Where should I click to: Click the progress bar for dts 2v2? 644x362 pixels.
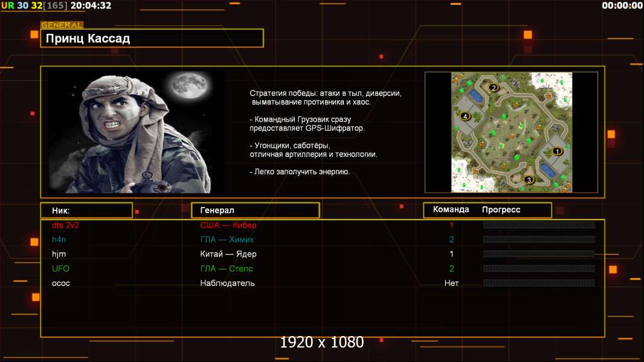tap(539, 224)
